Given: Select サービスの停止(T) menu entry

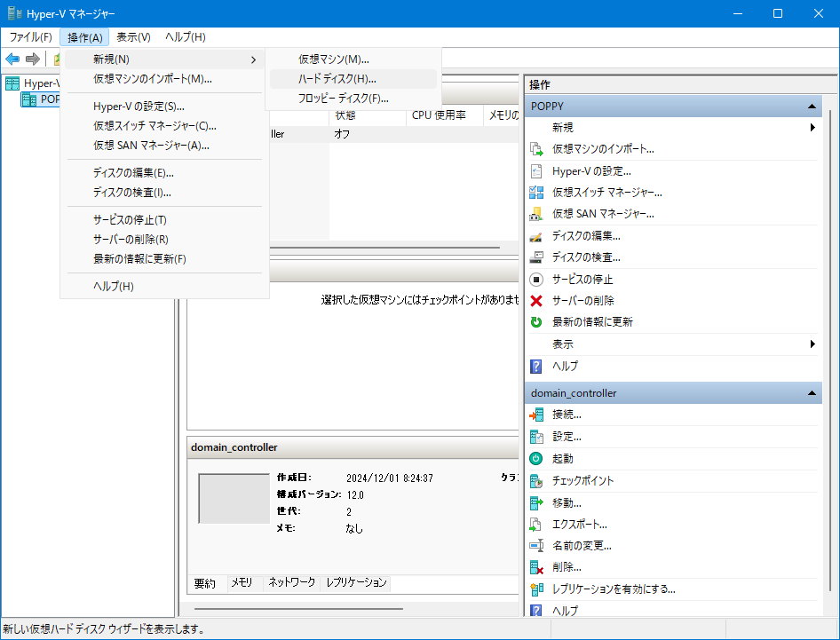Looking at the screenshot, I should (x=164, y=220).
